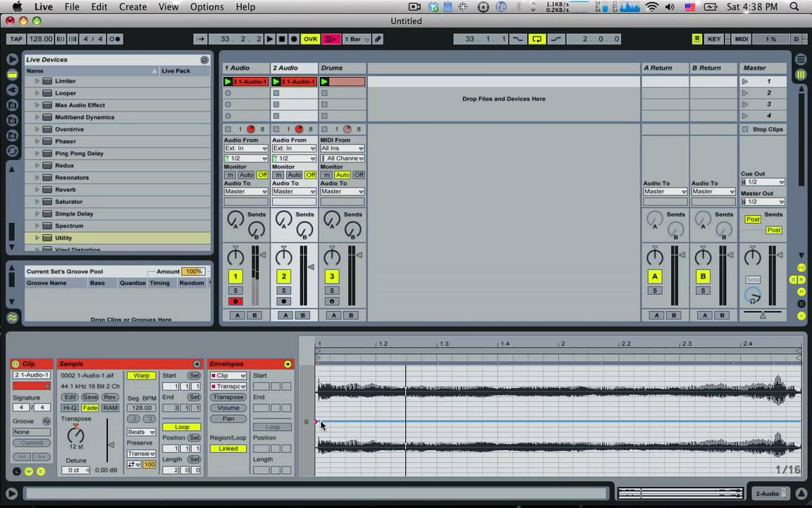
Task: Toggle the metronome button
Action: (x=115, y=39)
